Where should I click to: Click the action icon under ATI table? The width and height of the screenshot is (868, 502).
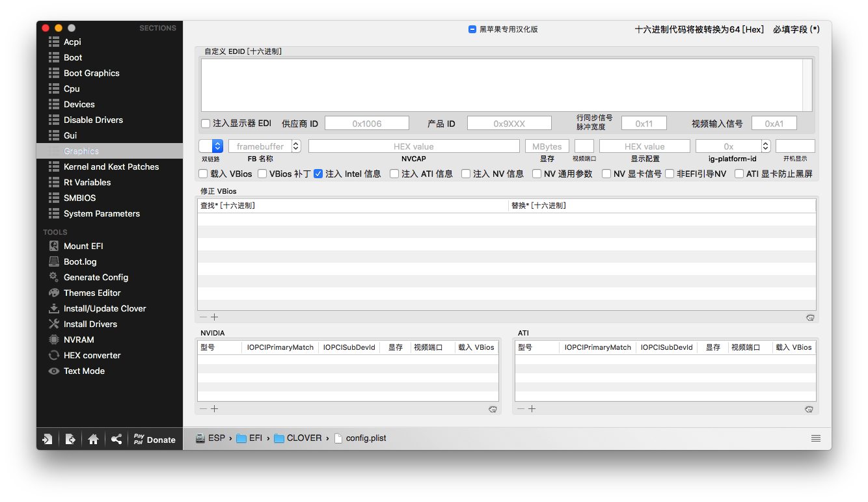coord(809,409)
